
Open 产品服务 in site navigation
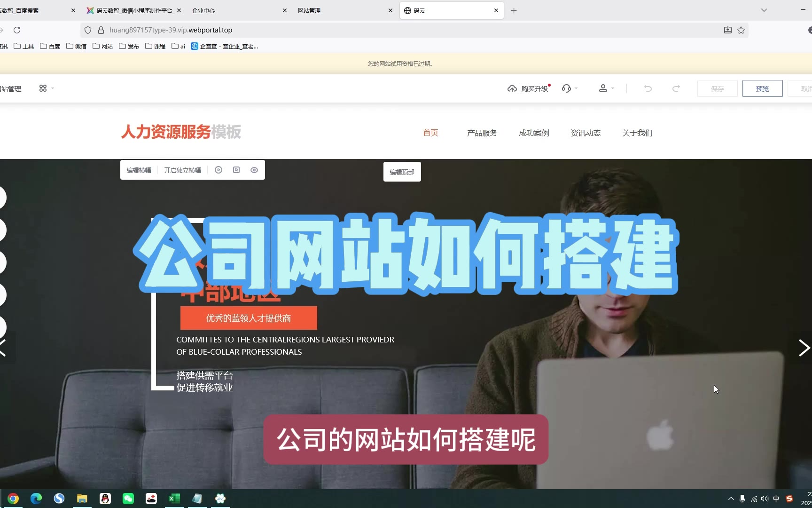482,133
